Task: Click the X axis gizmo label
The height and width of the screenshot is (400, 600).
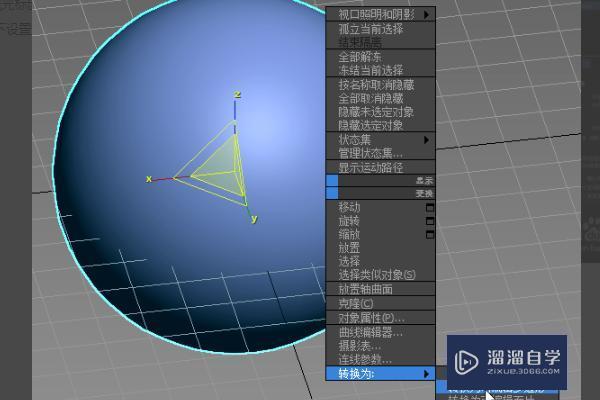Action: click(x=149, y=179)
